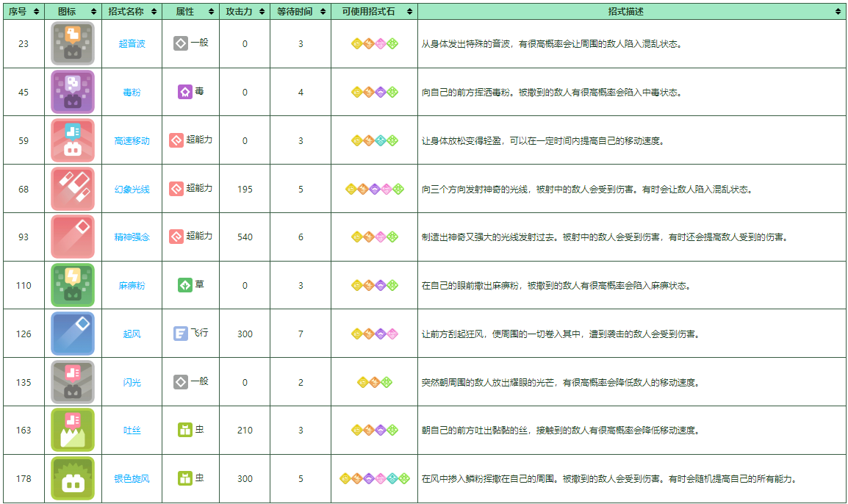Select attack value 540 cell
This screenshot has width=848, height=504.
(x=245, y=237)
